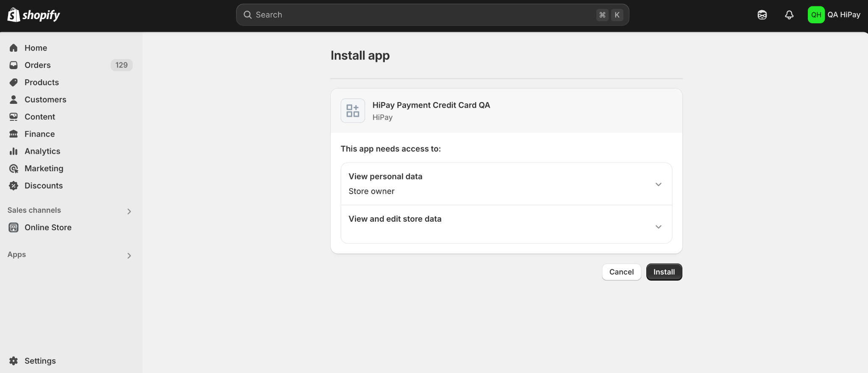Image resolution: width=868 pixels, height=373 pixels.
Task: Click the Content image icon
Action: point(14,117)
